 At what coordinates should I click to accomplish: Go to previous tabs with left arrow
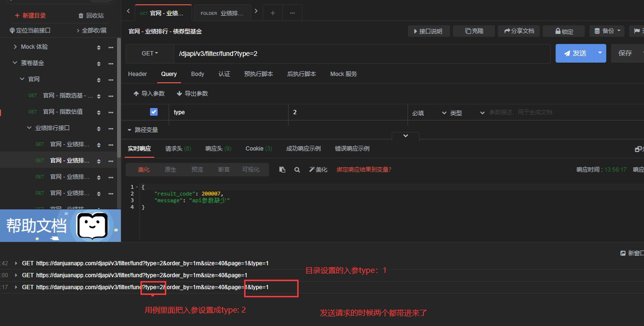(128, 11)
